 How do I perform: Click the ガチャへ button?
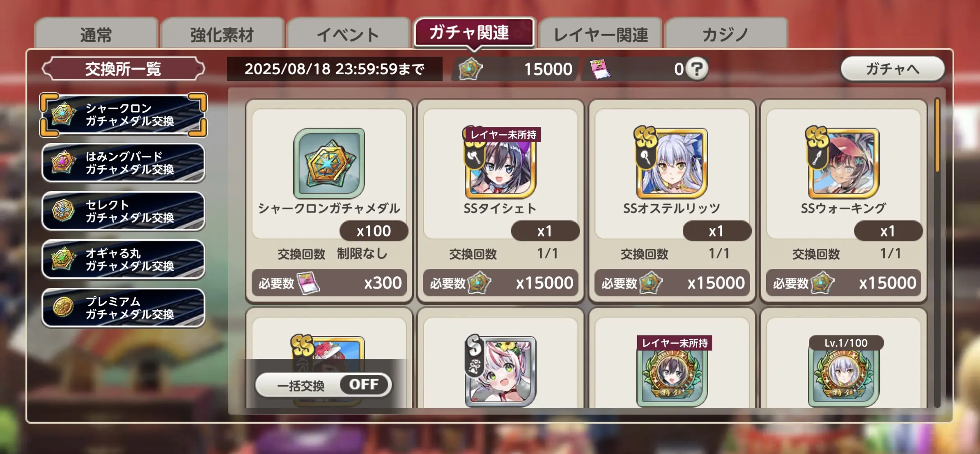[x=893, y=69]
